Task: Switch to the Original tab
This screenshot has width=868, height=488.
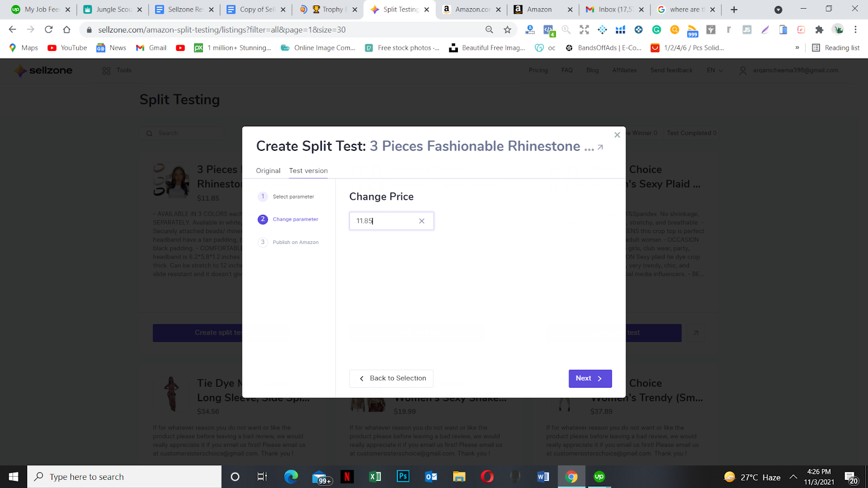Action: [x=268, y=171]
